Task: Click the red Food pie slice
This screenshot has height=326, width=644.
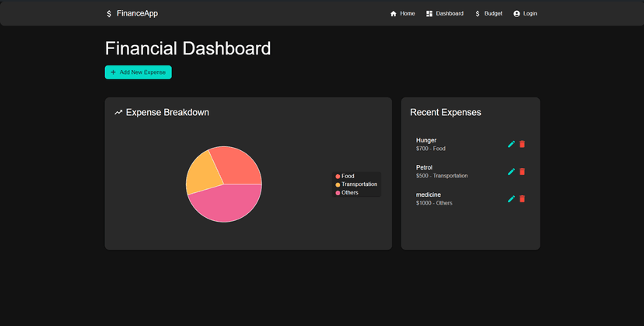Action: pyautogui.click(x=237, y=163)
